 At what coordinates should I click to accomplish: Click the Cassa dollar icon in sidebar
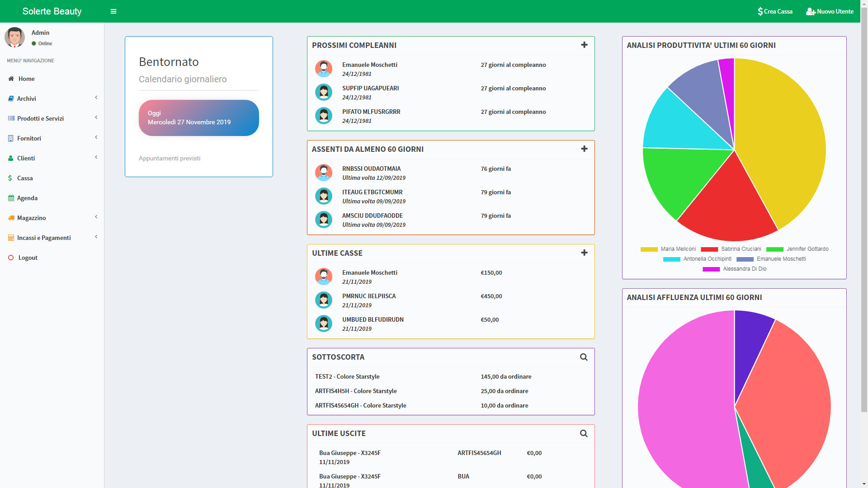(10, 178)
